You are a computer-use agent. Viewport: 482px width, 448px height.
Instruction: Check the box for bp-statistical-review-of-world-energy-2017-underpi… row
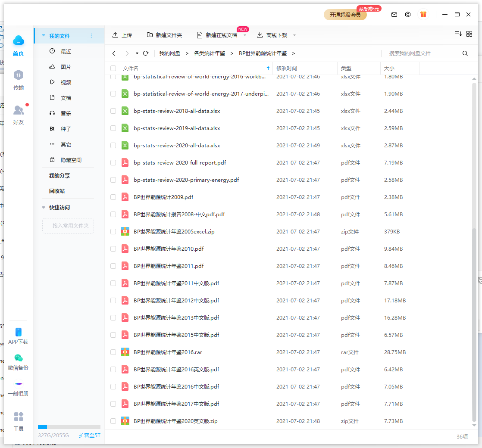point(113,93)
